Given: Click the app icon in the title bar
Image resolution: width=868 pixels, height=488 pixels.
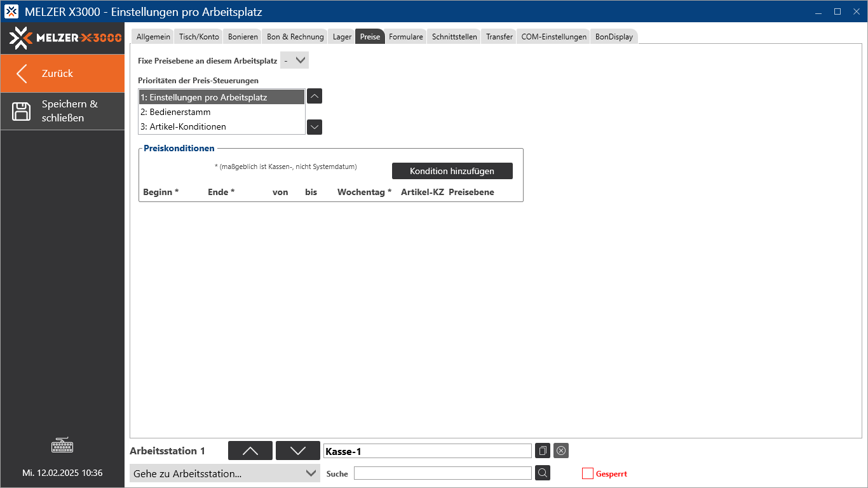Looking at the screenshot, I should tap(11, 11).
